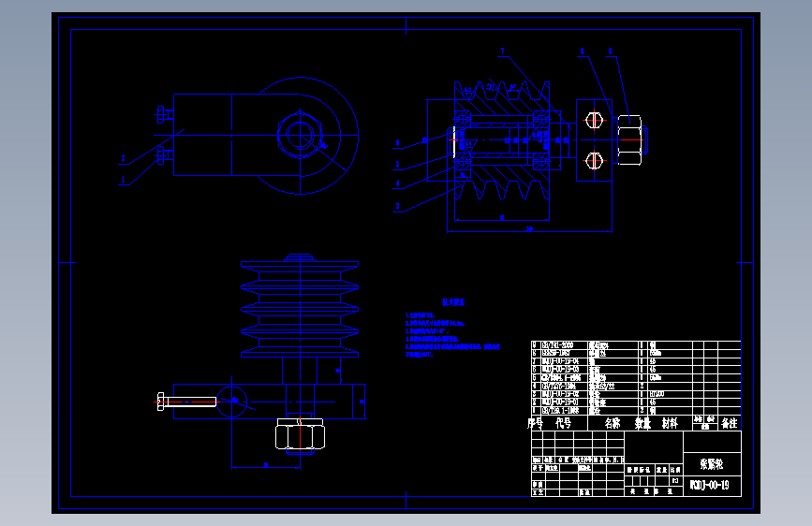
Task: Click the HT200 material cell in parts list
Action: [x=657, y=395]
